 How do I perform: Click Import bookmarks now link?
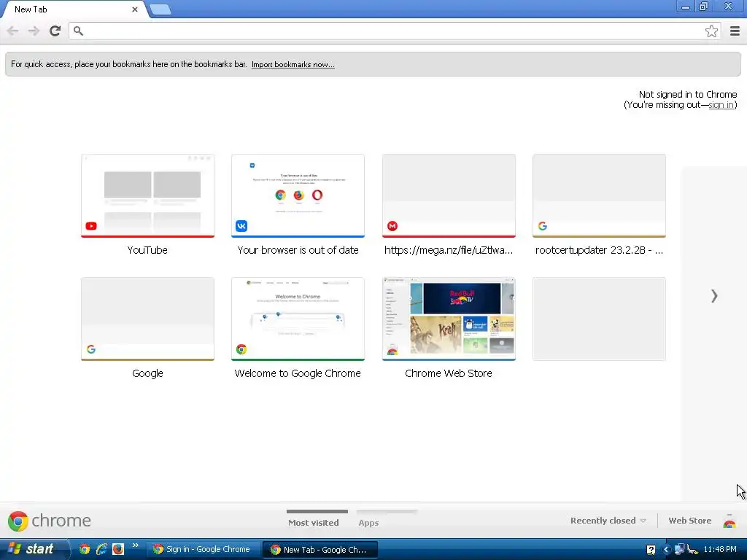click(x=293, y=65)
